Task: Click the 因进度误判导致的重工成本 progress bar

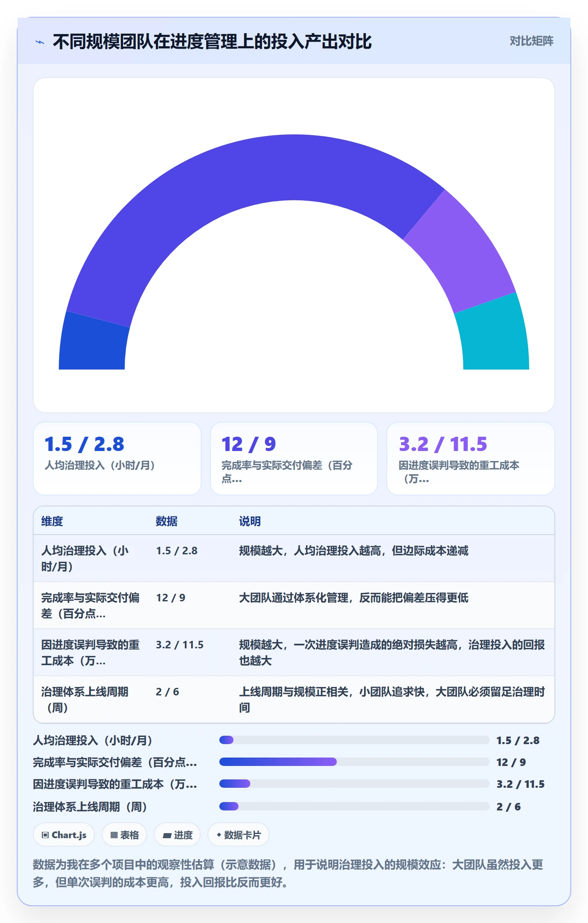Action: tap(354, 784)
